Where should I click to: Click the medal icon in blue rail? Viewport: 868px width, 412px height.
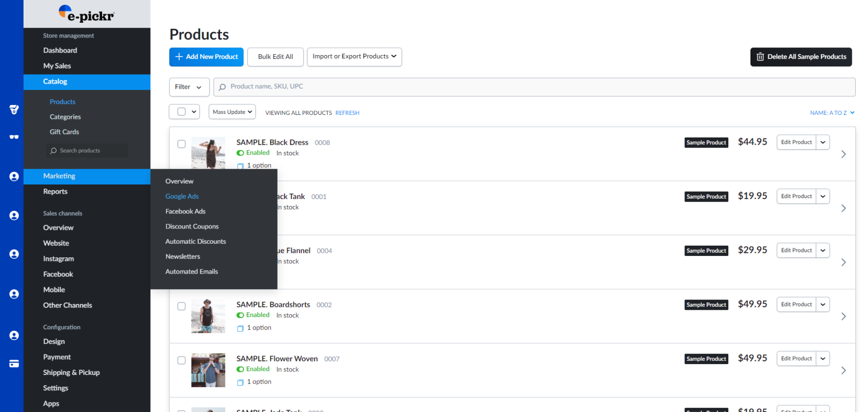coord(14,109)
